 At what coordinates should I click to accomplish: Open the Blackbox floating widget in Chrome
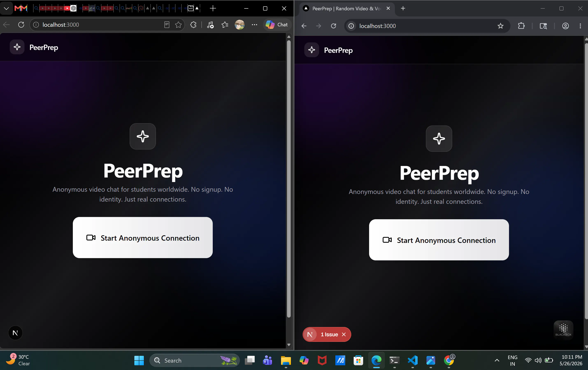563,329
